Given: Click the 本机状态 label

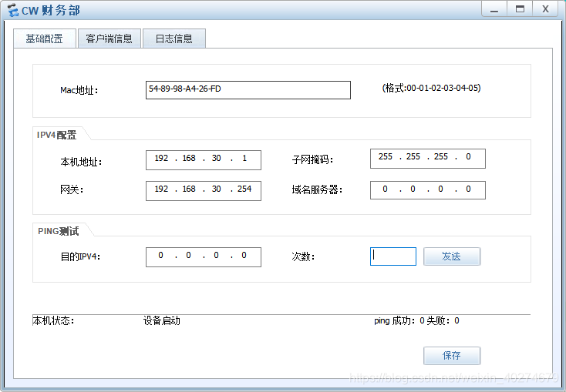Looking at the screenshot, I should pyautogui.click(x=53, y=320).
